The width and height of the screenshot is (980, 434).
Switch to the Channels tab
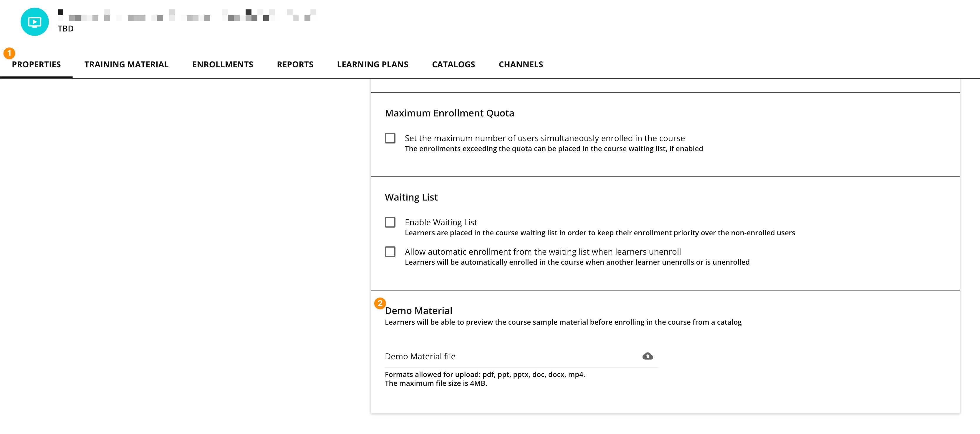point(520,65)
